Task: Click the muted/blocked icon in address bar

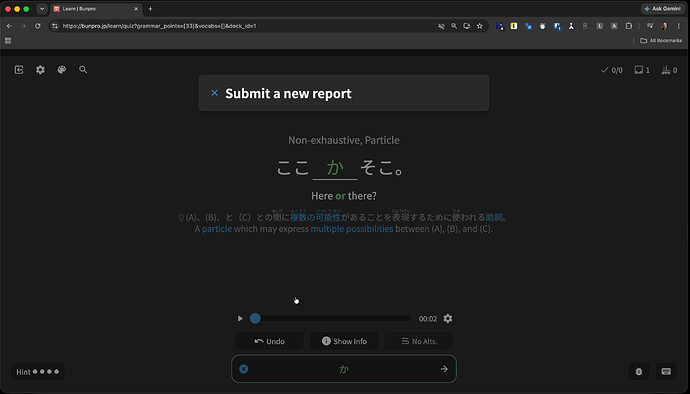Action: [x=441, y=26]
